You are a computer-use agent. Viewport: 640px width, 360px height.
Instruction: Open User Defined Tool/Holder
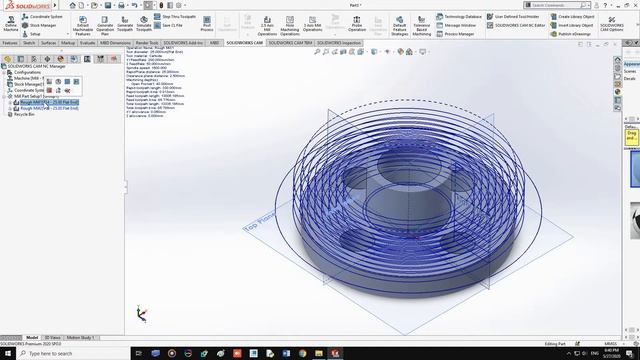513,17
